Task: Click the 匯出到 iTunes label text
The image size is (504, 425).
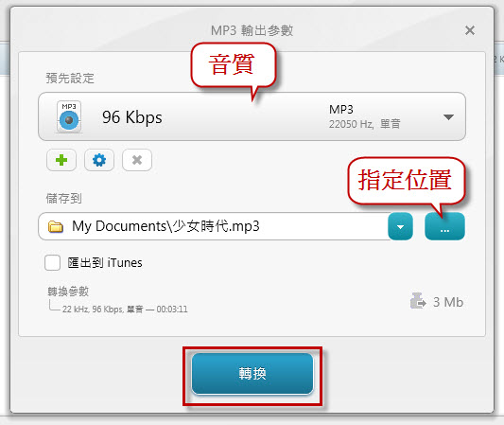Action: click(105, 263)
